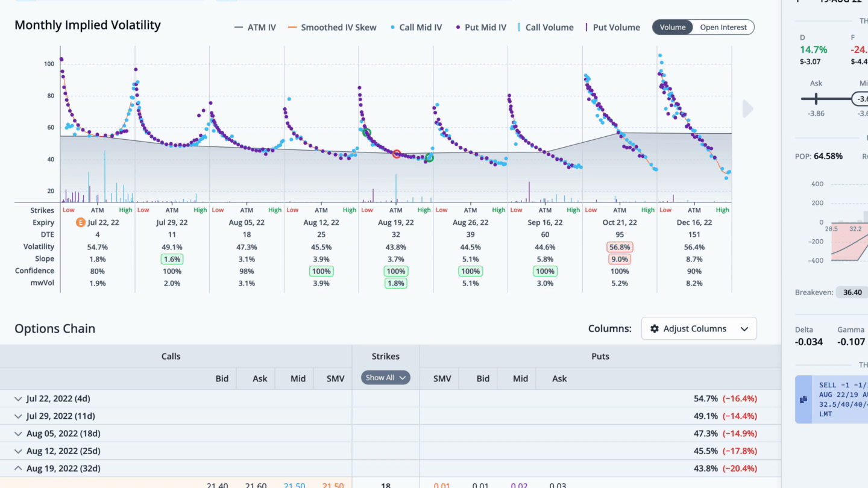Click the green 14.7% value under D
Viewport: 868px width, 488px height.
[814, 50]
